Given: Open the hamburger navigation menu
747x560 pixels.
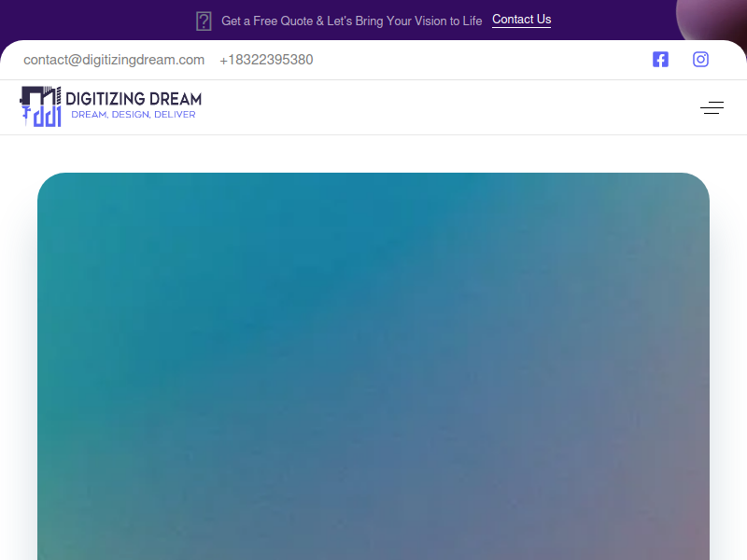Looking at the screenshot, I should (712, 107).
